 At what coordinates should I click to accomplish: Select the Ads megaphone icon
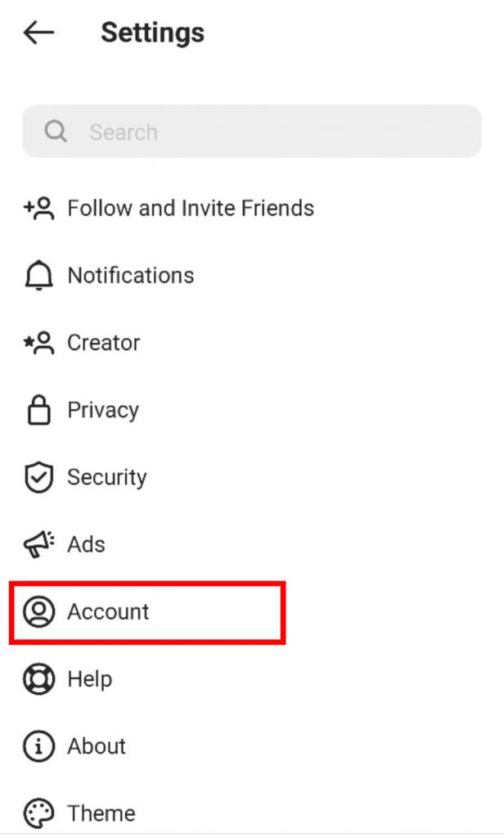click(x=36, y=544)
